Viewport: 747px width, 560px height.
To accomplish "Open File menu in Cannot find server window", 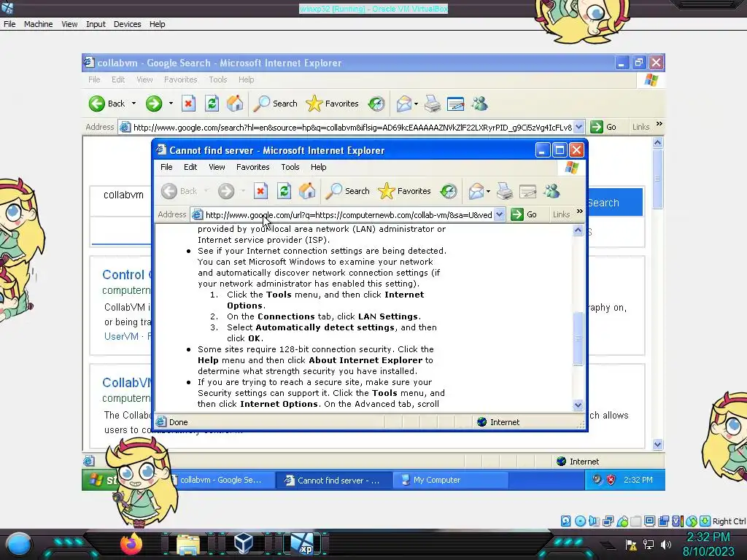I will pos(166,167).
